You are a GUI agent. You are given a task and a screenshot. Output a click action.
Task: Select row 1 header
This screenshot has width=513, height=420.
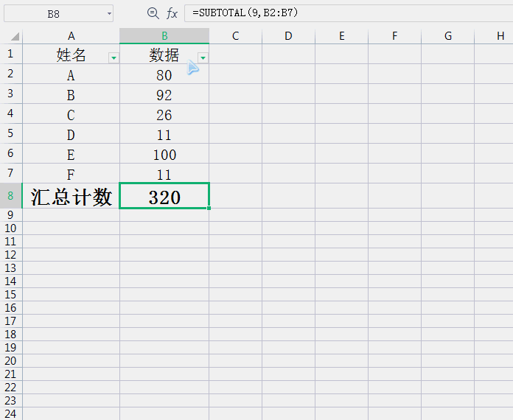point(11,54)
